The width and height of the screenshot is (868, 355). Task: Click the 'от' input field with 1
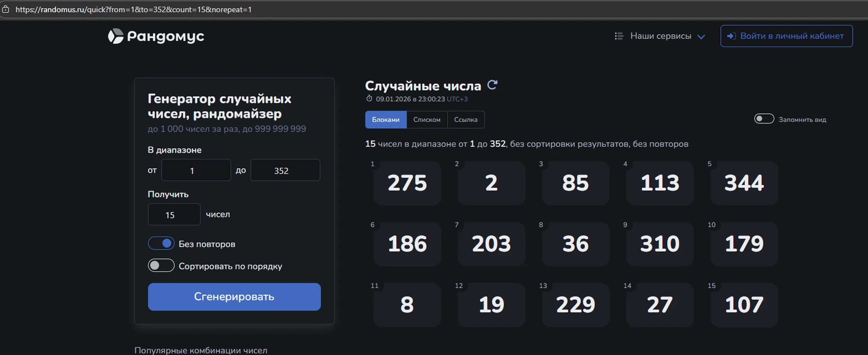pyautogui.click(x=196, y=170)
